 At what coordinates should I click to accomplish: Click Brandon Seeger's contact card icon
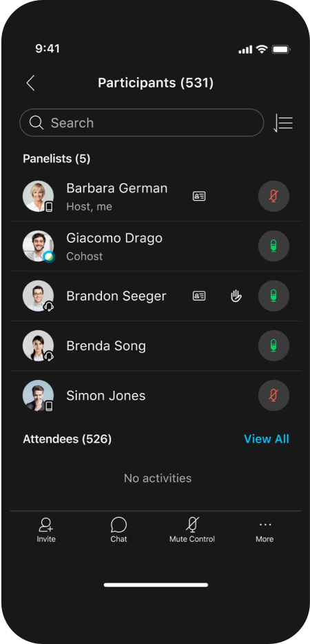(199, 296)
